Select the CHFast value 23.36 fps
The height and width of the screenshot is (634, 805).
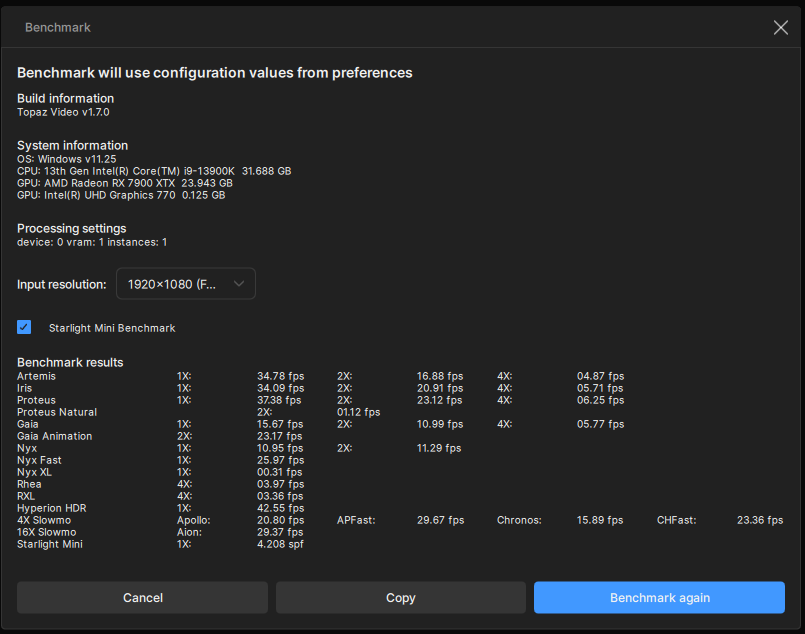coord(760,520)
